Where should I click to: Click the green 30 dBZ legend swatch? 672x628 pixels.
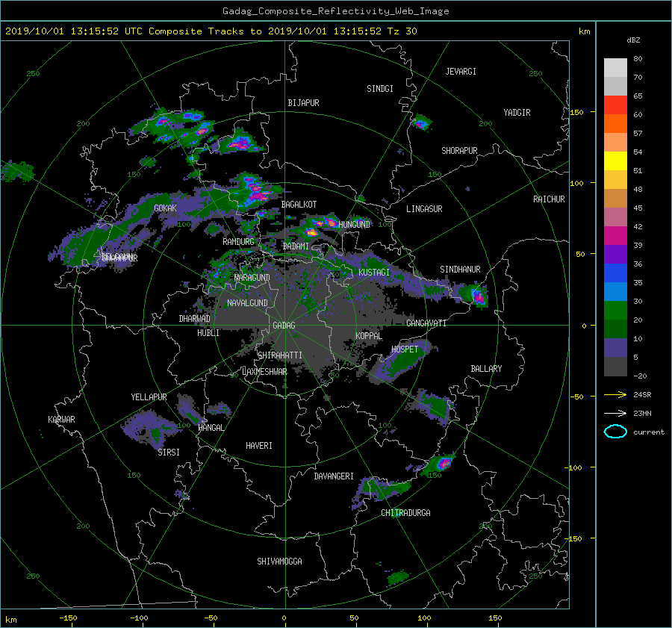click(615, 310)
